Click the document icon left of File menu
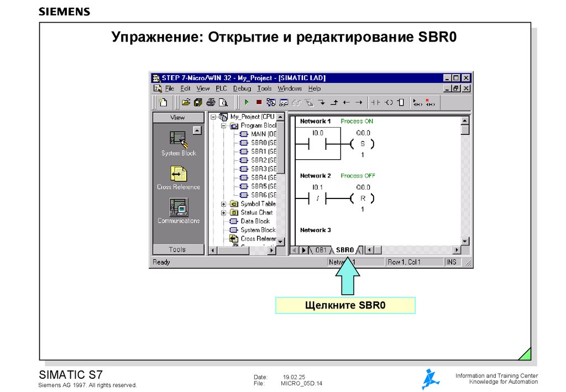This screenshot has height=392, width=566. coord(158,88)
